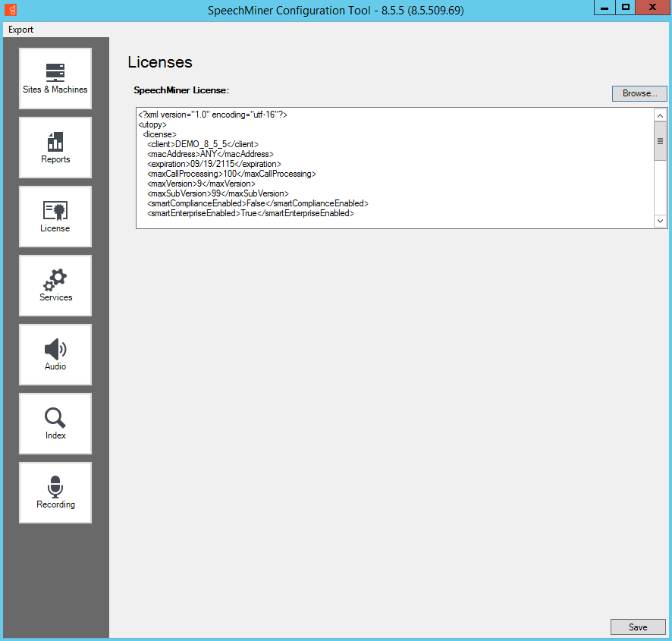This screenshot has height=641, width=672.
Task: Place cursor on the XML version declaration line
Action: tap(212, 115)
